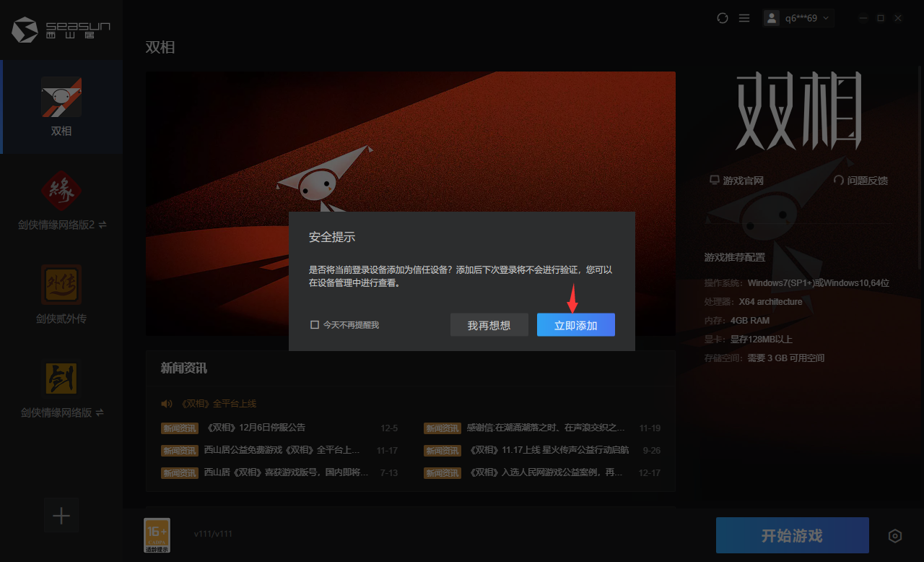Close the launcher window
Screen dimensions: 924x562
pyautogui.click(x=898, y=18)
